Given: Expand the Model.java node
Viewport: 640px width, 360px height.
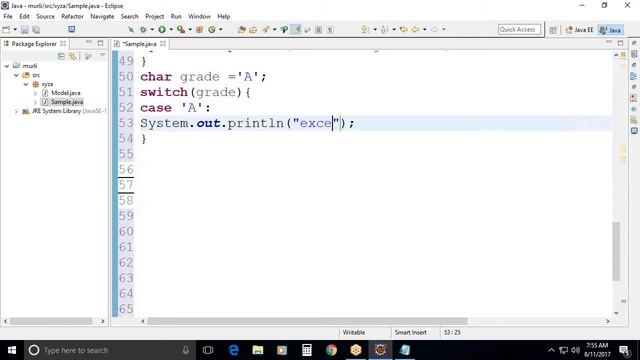Looking at the screenshot, I should (35, 93).
